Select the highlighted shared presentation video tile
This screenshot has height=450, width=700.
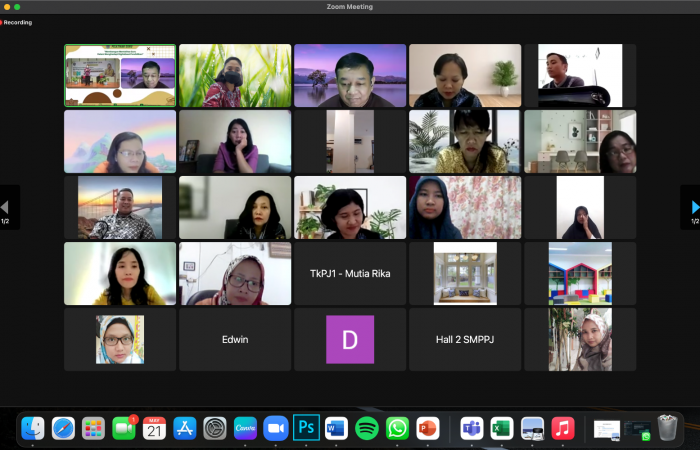tap(120, 75)
